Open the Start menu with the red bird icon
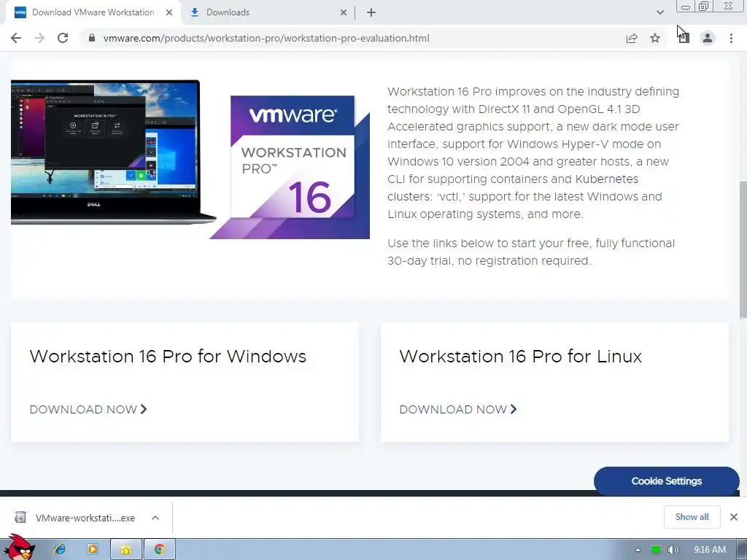 [18, 548]
